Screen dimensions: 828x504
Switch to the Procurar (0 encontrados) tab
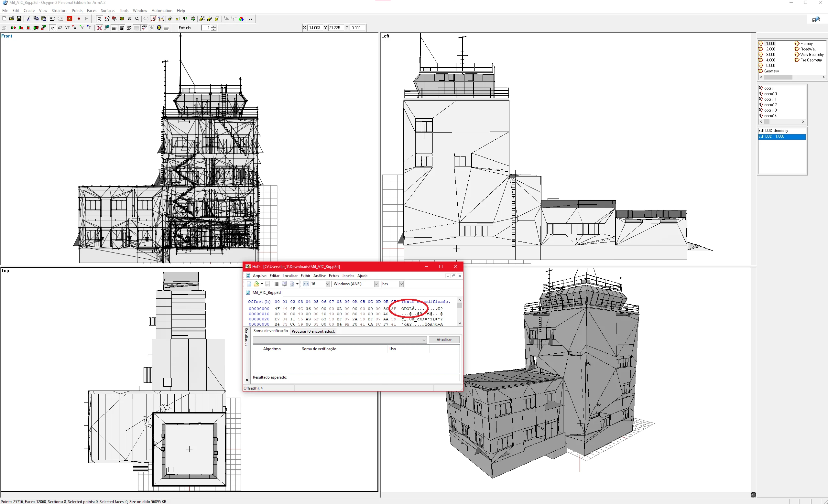[313, 331]
